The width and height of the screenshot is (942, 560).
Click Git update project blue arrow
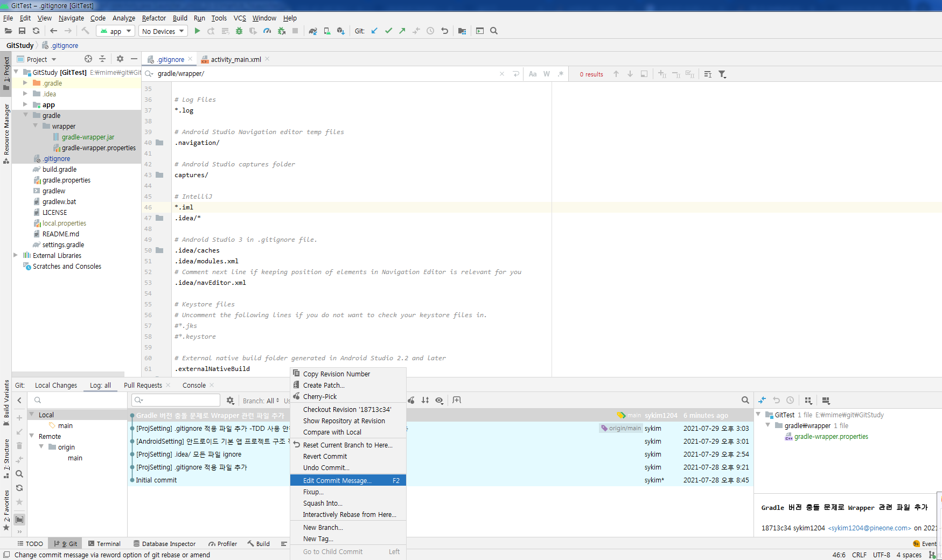pyautogui.click(x=374, y=31)
